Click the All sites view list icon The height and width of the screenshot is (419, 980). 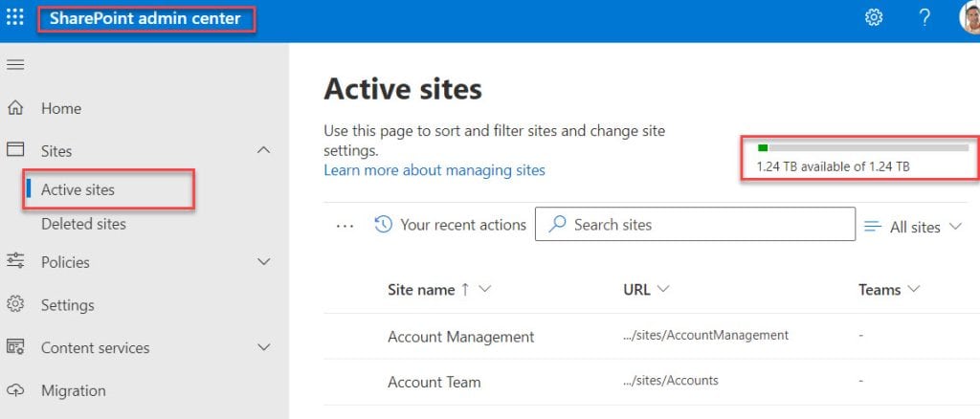pyautogui.click(x=873, y=227)
